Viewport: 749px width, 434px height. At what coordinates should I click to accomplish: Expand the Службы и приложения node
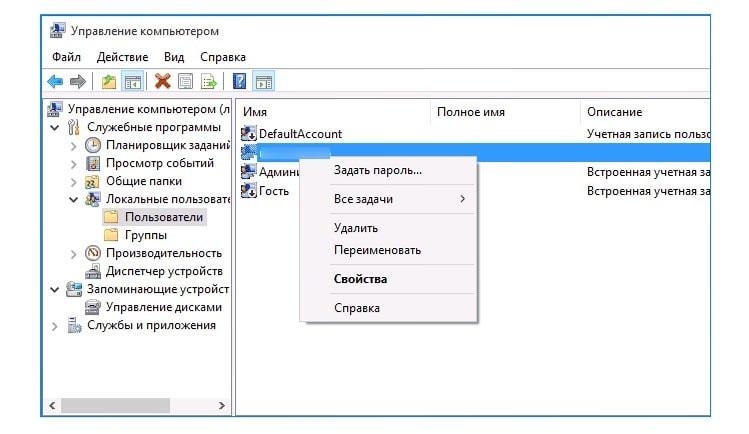pyautogui.click(x=54, y=326)
